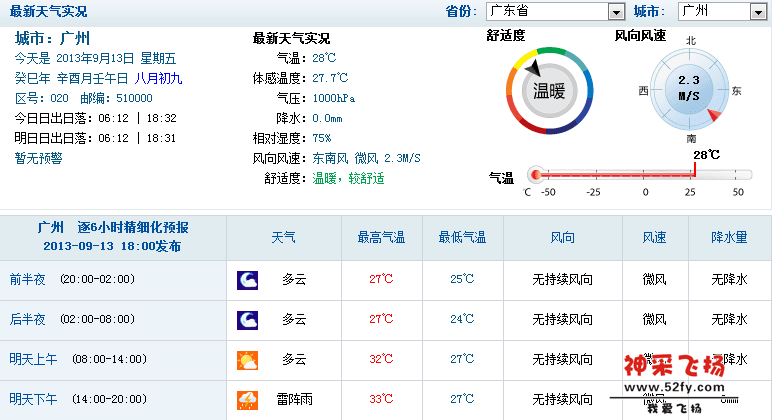Click the 最高气温 column header
Image resolution: width=776 pixels, height=420 pixels.
(382, 237)
